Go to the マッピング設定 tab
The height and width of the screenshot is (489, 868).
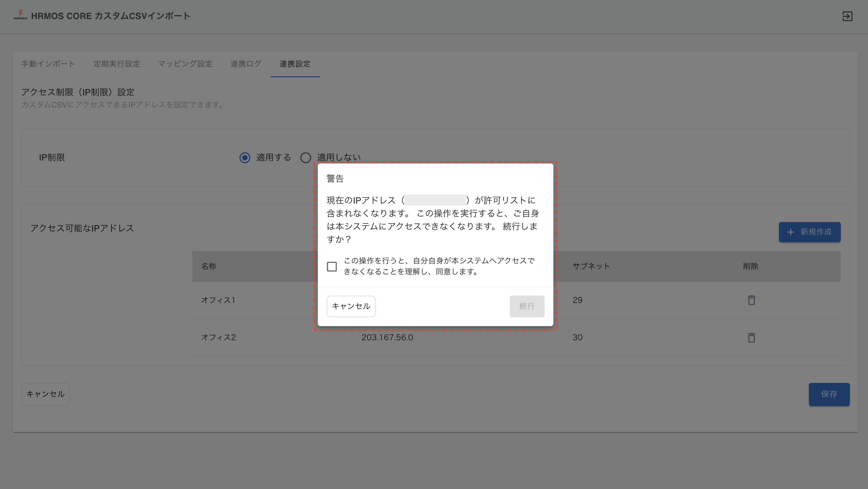[x=185, y=64]
